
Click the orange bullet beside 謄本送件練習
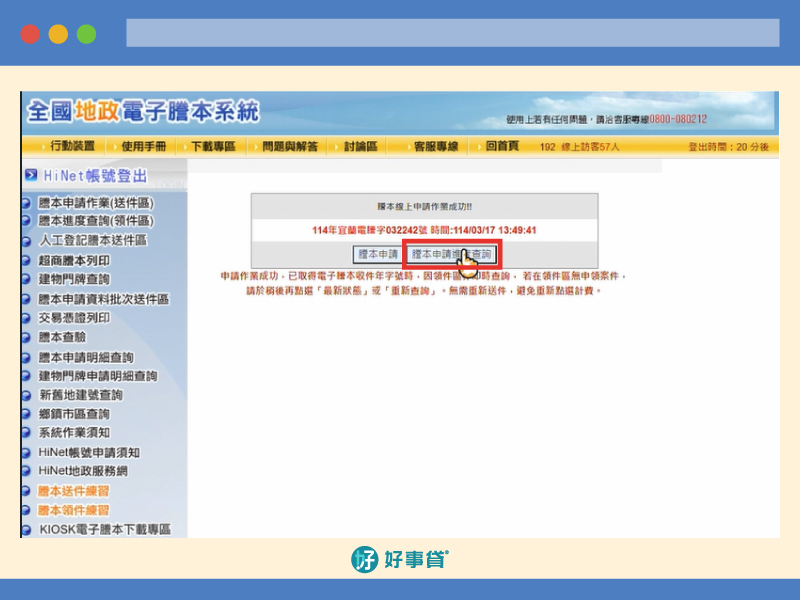click(x=27, y=491)
